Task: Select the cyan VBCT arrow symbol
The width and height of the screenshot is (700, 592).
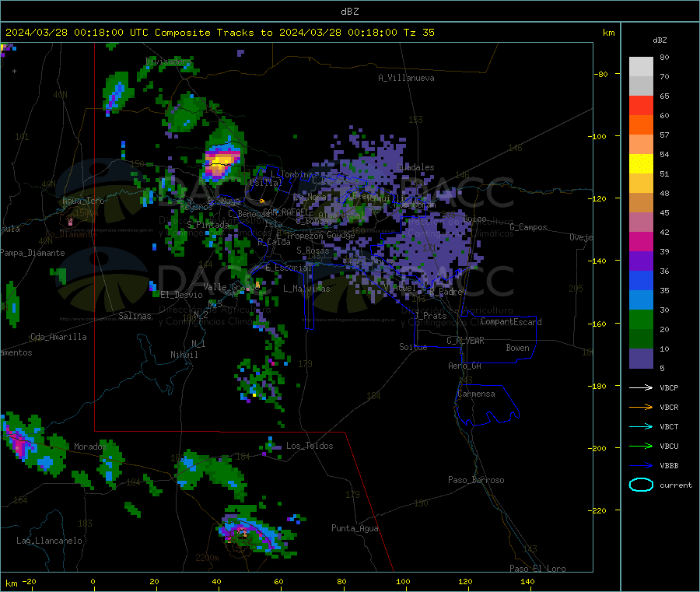Action: pos(641,427)
